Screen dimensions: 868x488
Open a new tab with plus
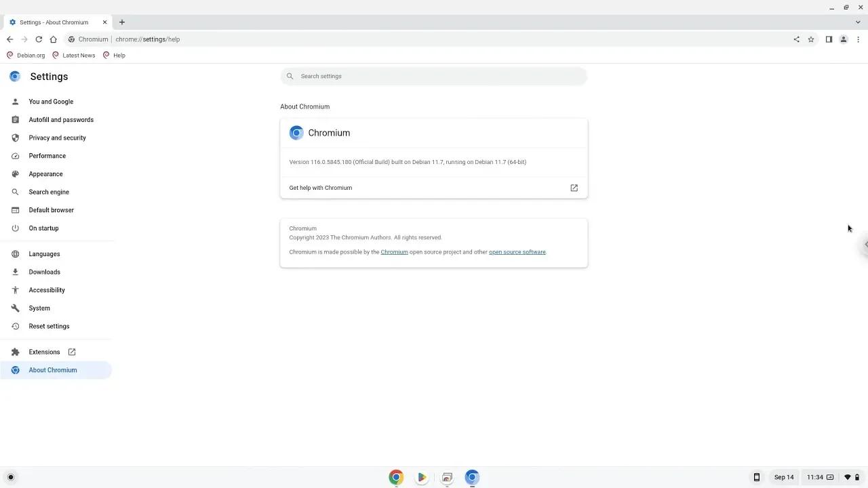[122, 22]
